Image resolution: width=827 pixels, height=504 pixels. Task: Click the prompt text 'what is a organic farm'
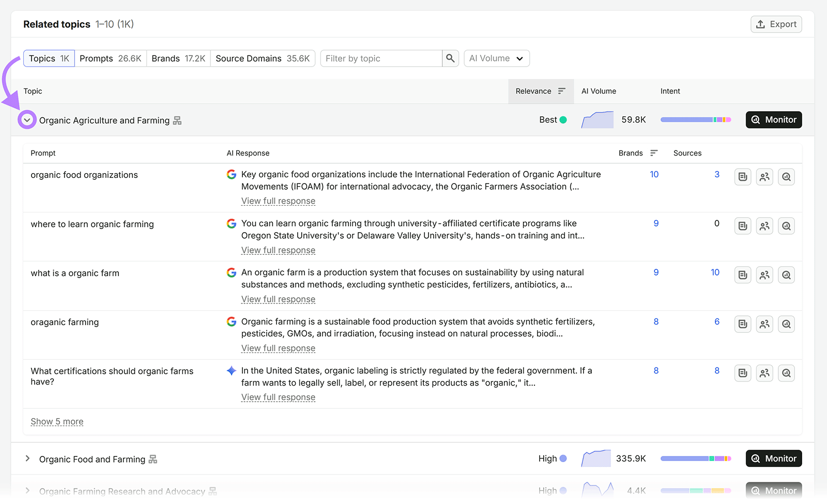(x=75, y=273)
